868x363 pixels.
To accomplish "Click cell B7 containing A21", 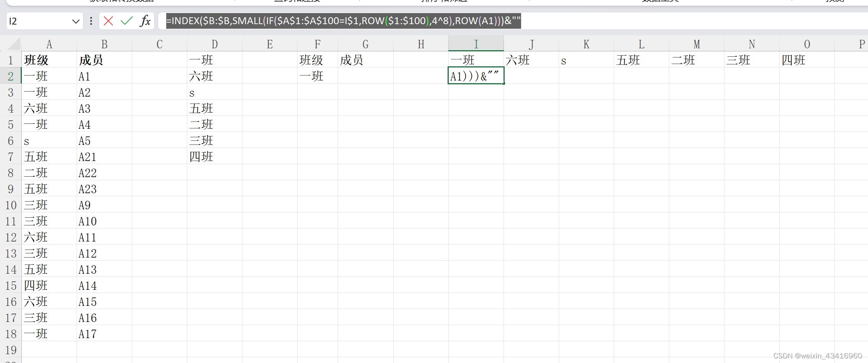I will [104, 156].
